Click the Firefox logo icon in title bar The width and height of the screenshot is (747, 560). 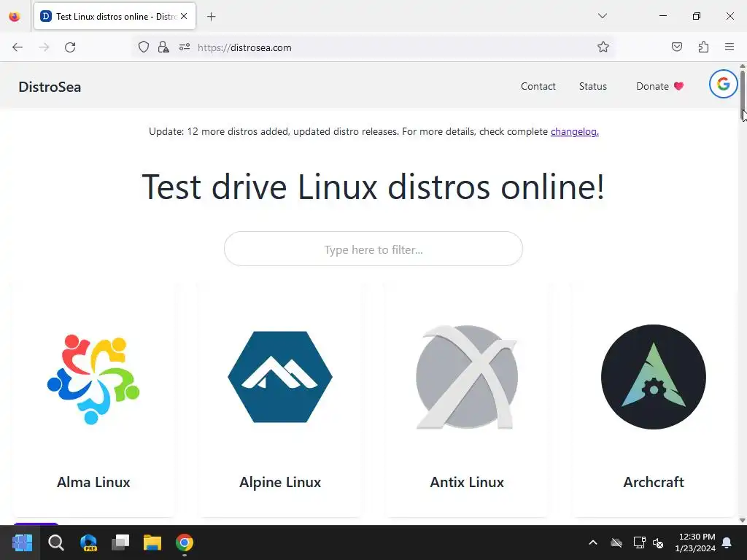pos(15,17)
